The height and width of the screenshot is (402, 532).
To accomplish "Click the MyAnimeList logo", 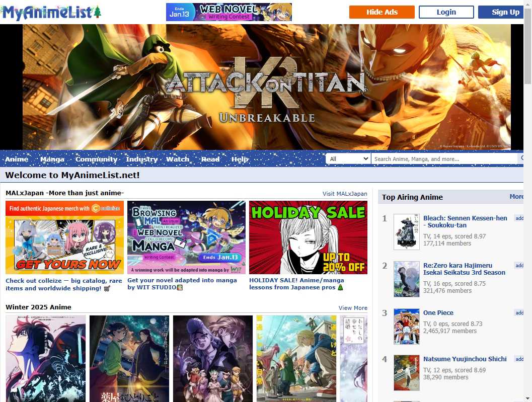I will 51,13.
